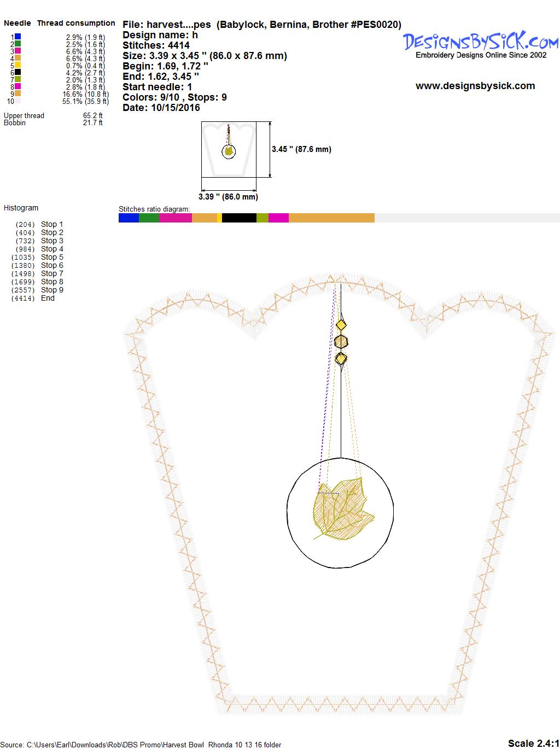The height and width of the screenshot is (749, 560).
Task: Select the black segment in stitches ratio bar
Action: pyautogui.click(x=239, y=218)
